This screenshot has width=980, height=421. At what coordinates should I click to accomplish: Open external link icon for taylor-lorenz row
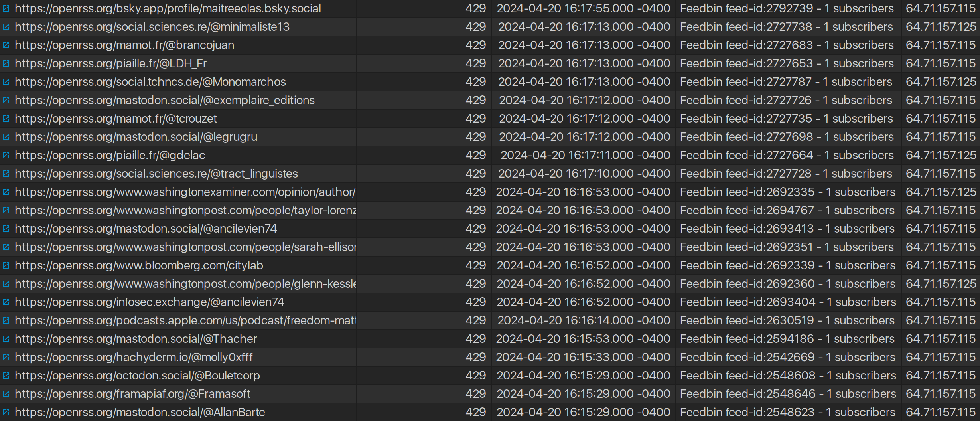(6, 210)
